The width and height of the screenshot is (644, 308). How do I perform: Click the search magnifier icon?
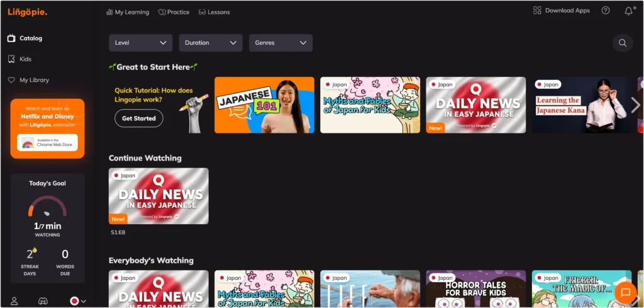click(623, 43)
